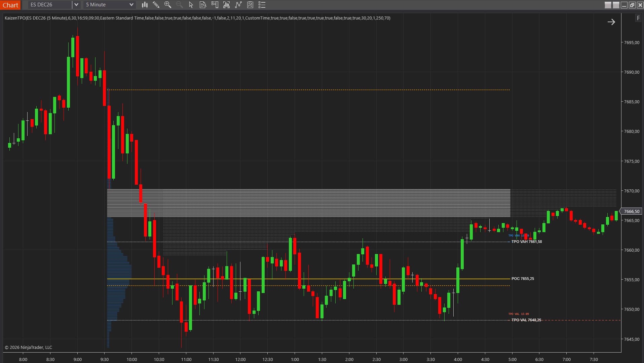Click the second gray link button in title bar
The image size is (644, 363).
coord(616,5)
